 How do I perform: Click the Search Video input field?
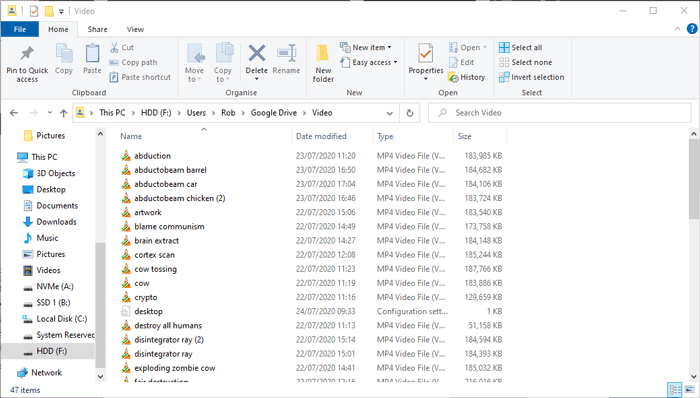pyautogui.click(x=560, y=113)
